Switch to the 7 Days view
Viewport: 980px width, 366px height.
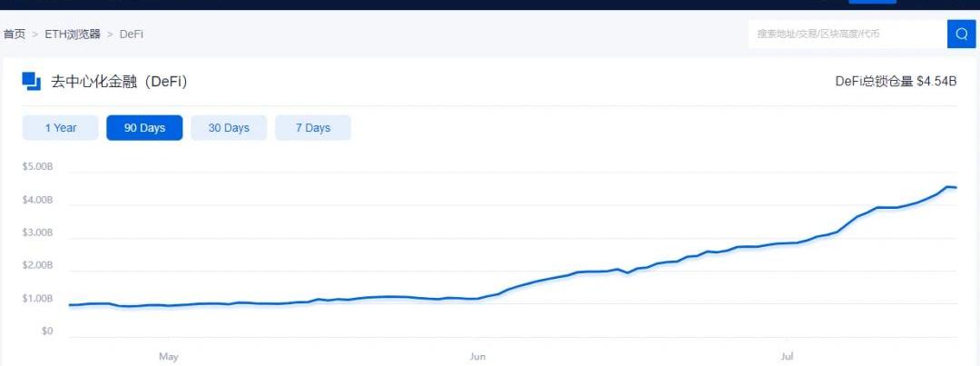(x=313, y=128)
